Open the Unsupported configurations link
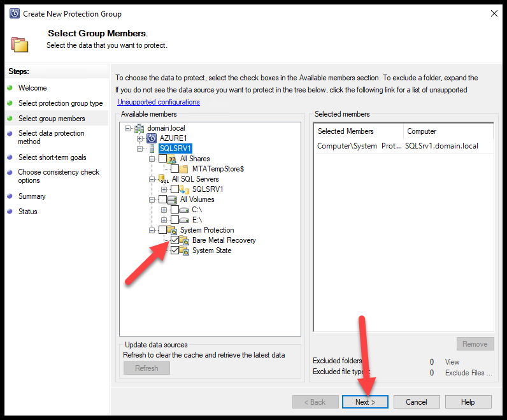Screen dimensions: 507x420 click(x=159, y=102)
